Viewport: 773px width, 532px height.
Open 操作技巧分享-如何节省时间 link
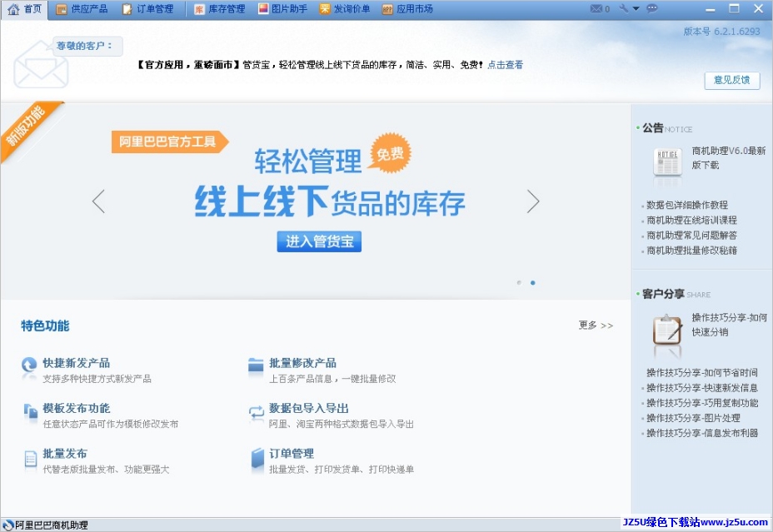click(x=702, y=373)
